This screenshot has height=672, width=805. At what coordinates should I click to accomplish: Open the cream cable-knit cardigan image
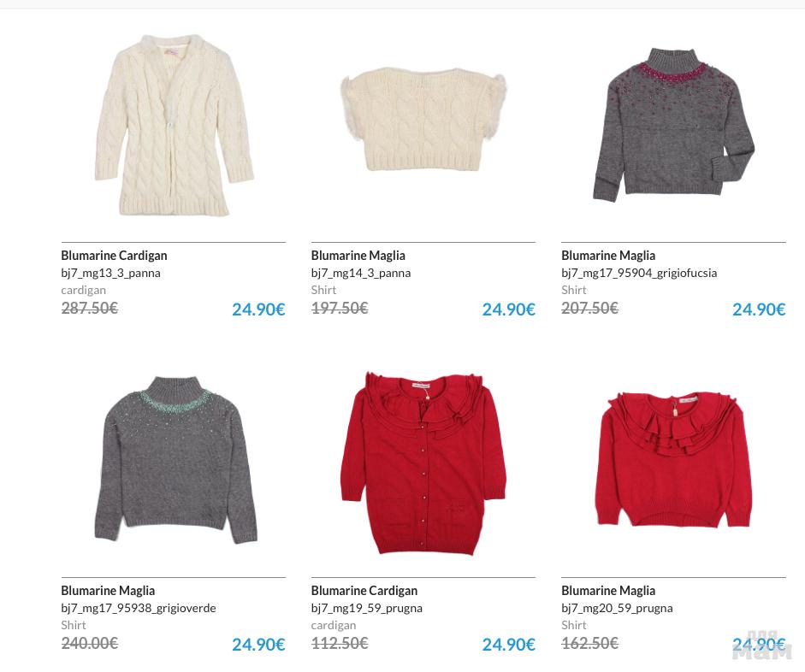(174, 126)
